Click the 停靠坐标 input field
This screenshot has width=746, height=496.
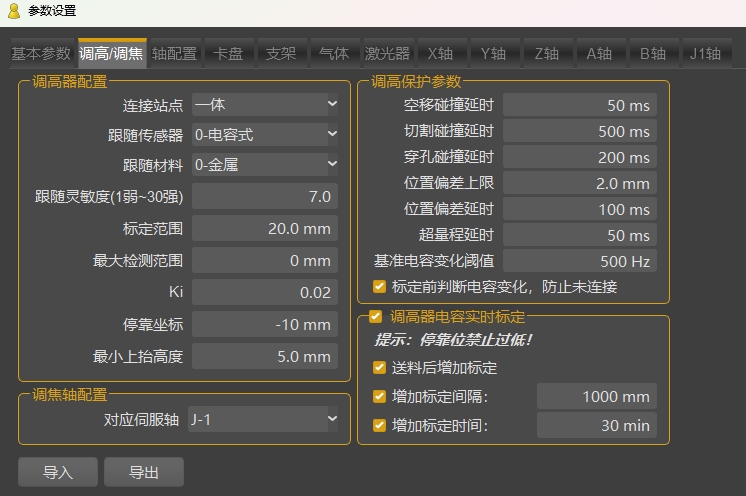click(265, 324)
